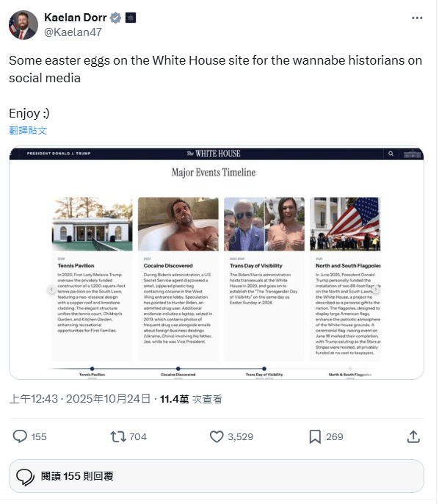The image size is (439, 504).
Task: Click the timeline carousel right arrow
Action: (x=376, y=289)
